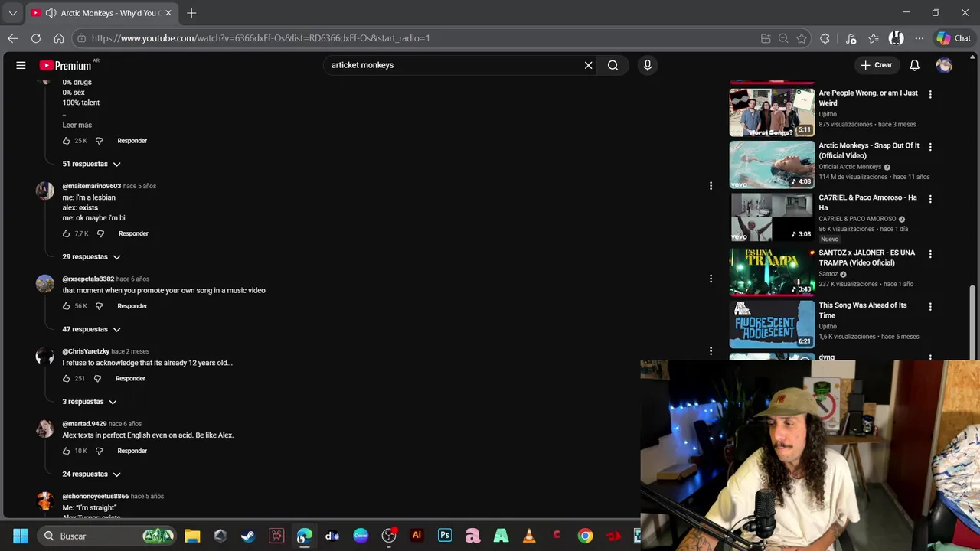Go back in the browser
Viewport: 980px width, 551px height.
pos(13,38)
